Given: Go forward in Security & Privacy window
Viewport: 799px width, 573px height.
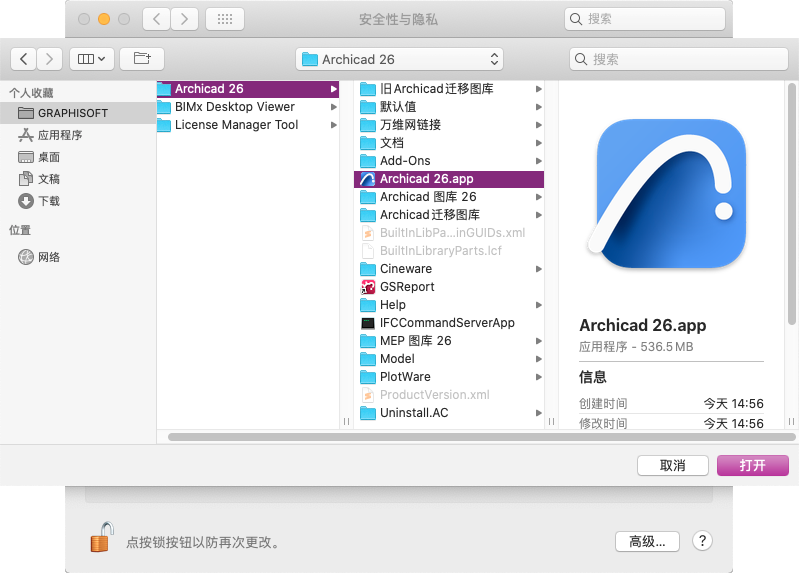Looking at the screenshot, I should [184, 19].
